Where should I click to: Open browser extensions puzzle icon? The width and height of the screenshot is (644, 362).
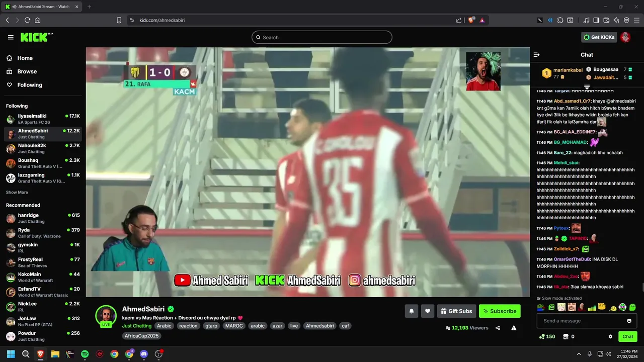(x=560, y=20)
